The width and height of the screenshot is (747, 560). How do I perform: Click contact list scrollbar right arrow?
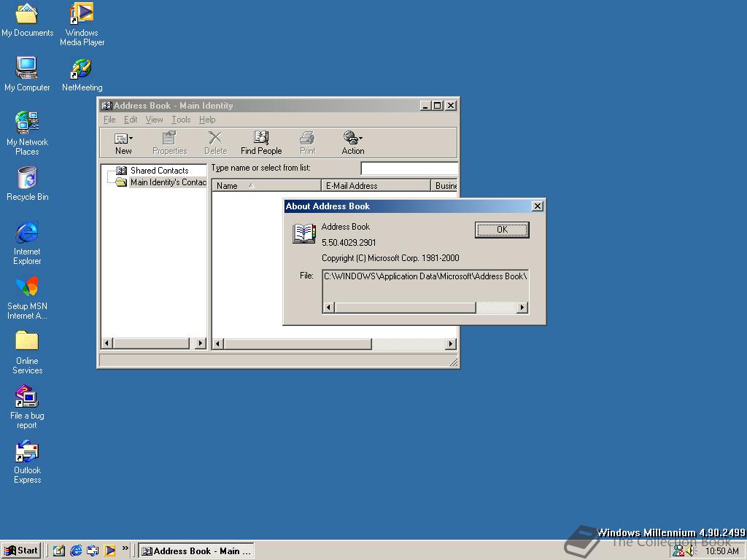click(x=450, y=343)
